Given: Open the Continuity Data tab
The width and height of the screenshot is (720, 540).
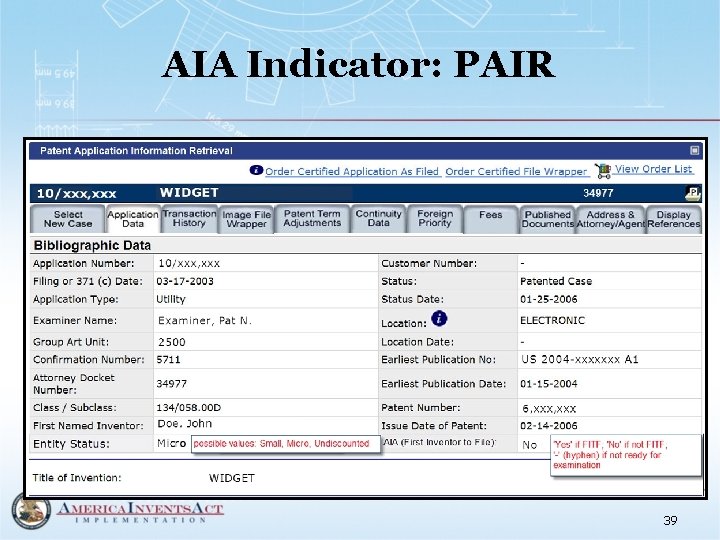Looking at the screenshot, I should click(x=378, y=219).
